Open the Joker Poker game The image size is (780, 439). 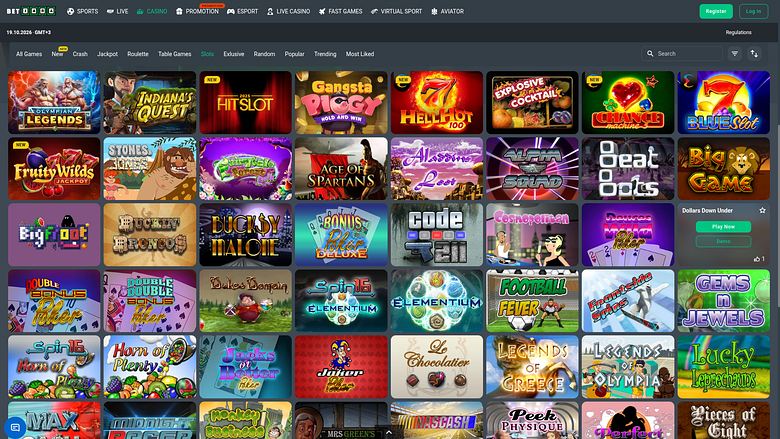point(341,367)
